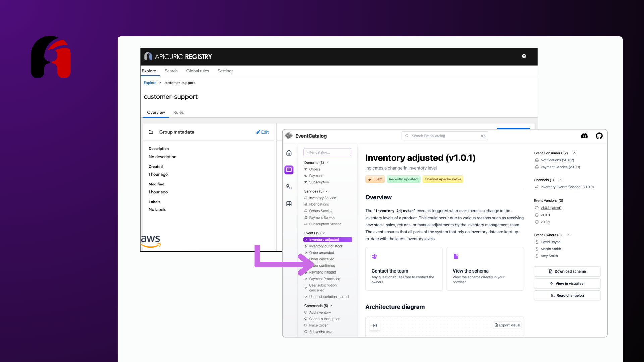Collapse the Event Consumers section
This screenshot has width=644, height=362.
[574, 153]
